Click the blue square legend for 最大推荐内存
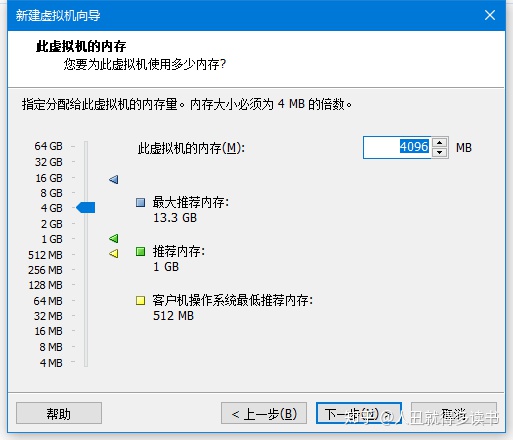Screen dimensions: 513x440 140,202
